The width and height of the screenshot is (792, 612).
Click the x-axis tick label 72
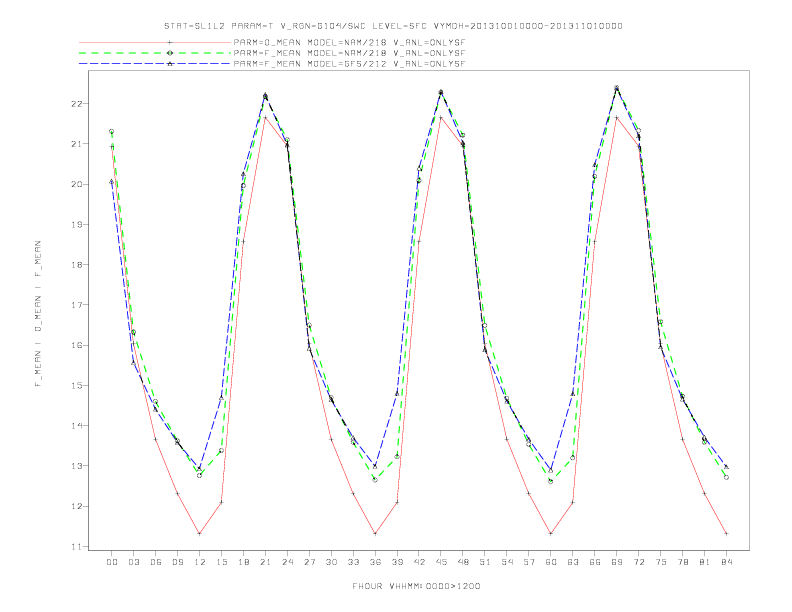(x=638, y=562)
